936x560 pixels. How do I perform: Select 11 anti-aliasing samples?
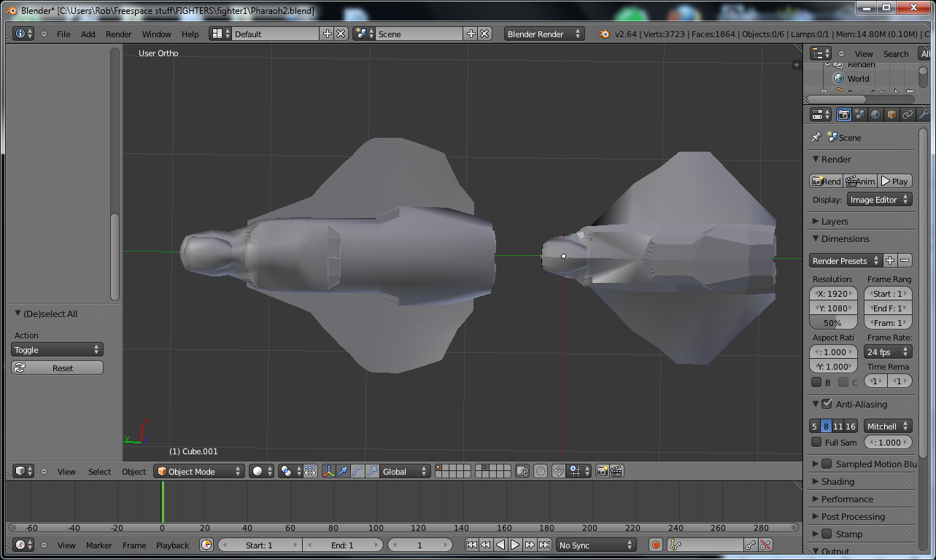(838, 427)
